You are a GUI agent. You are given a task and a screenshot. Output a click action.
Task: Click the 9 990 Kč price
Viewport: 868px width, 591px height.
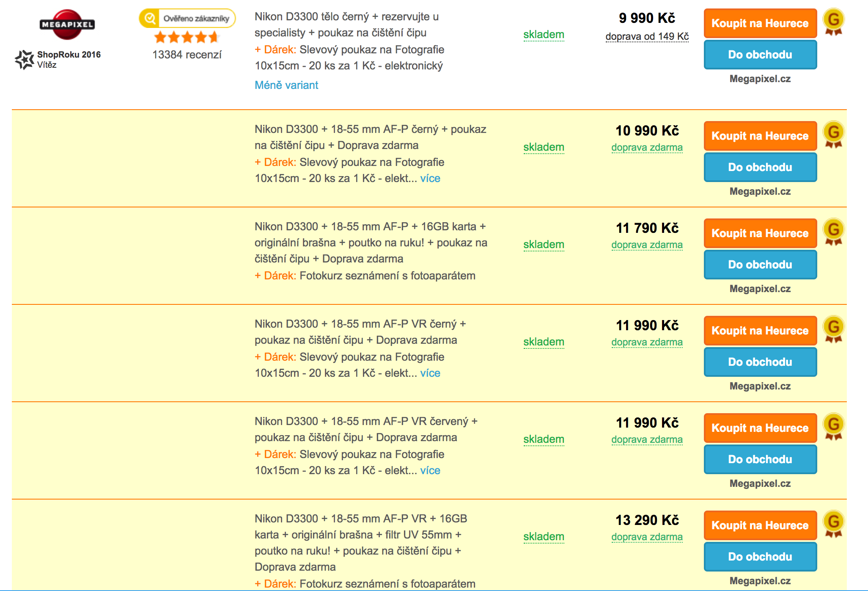click(x=647, y=18)
